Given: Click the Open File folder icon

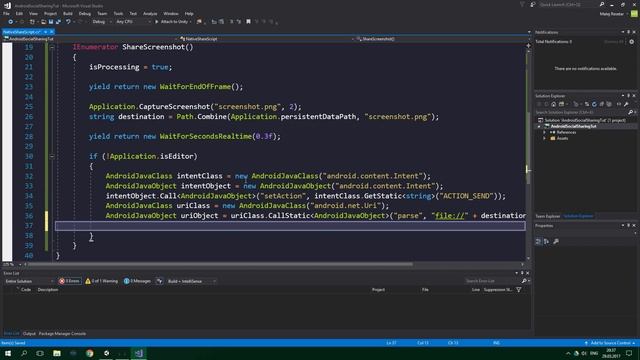Looking at the screenshot, I should [x=43, y=22].
